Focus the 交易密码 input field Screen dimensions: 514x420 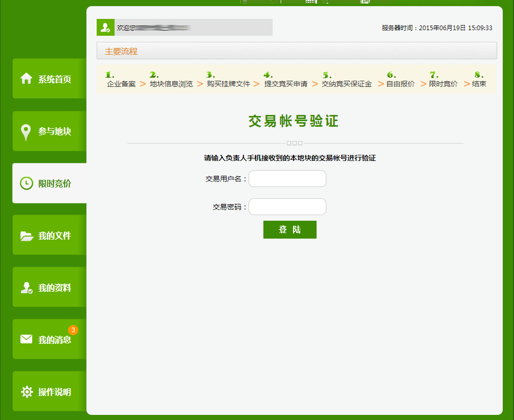tap(287, 207)
